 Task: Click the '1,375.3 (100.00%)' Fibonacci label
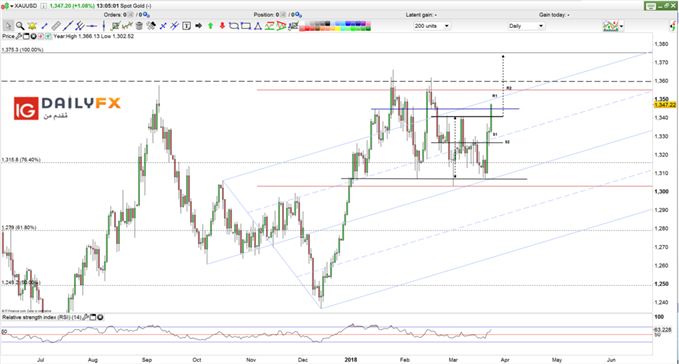pyautogui.click(x=23, y=50)
